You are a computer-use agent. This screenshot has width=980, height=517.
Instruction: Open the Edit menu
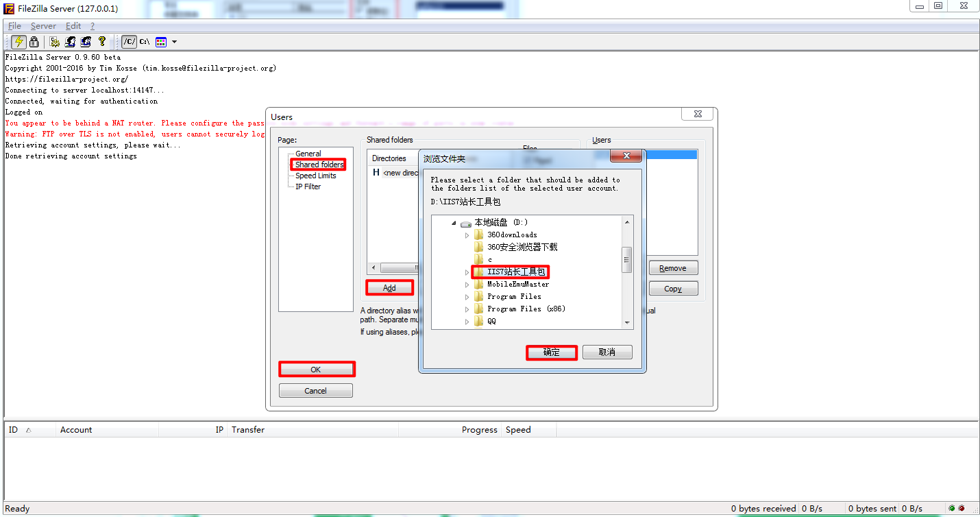73,26
